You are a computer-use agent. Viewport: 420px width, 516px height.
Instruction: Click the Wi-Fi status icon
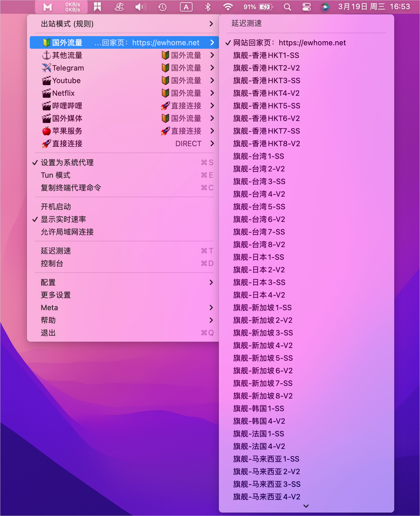pyautogui.click(x=228, y=7)
